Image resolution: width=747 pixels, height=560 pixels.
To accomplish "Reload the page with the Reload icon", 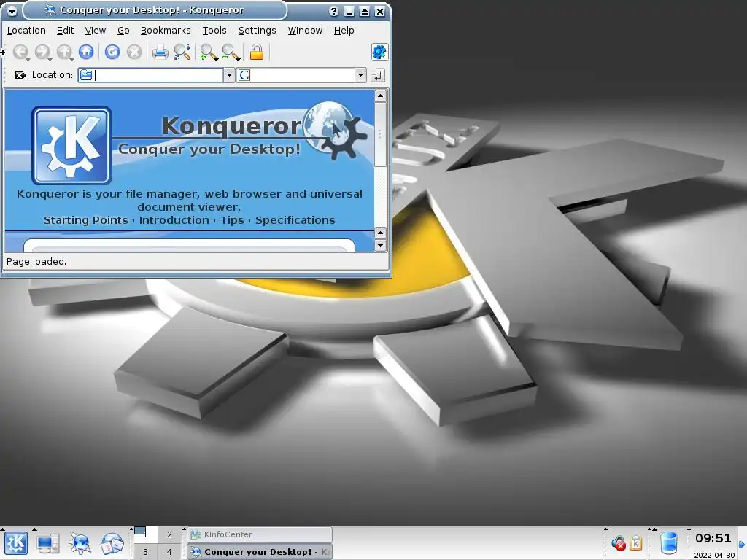I will [112, 52].
